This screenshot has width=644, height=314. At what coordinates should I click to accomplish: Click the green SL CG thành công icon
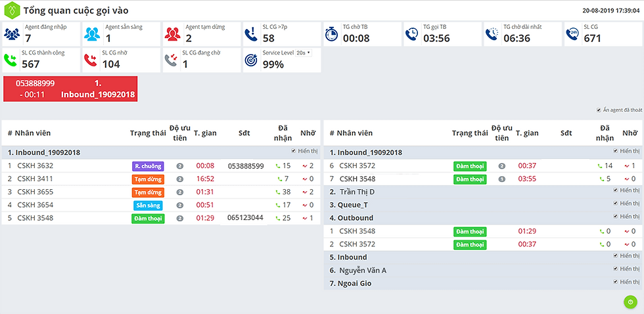point(11,60)
